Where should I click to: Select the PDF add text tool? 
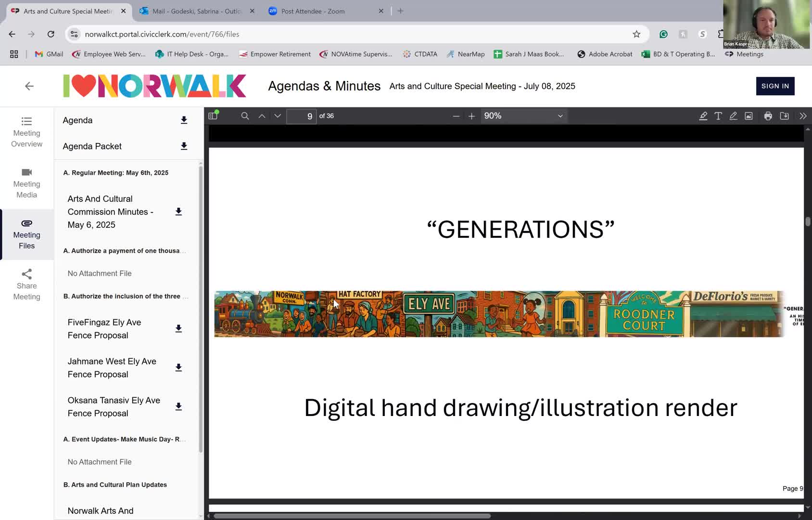coord(718,116)
